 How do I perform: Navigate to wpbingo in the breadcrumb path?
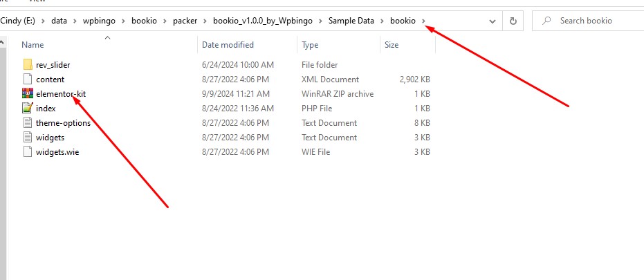pos(100,21)
